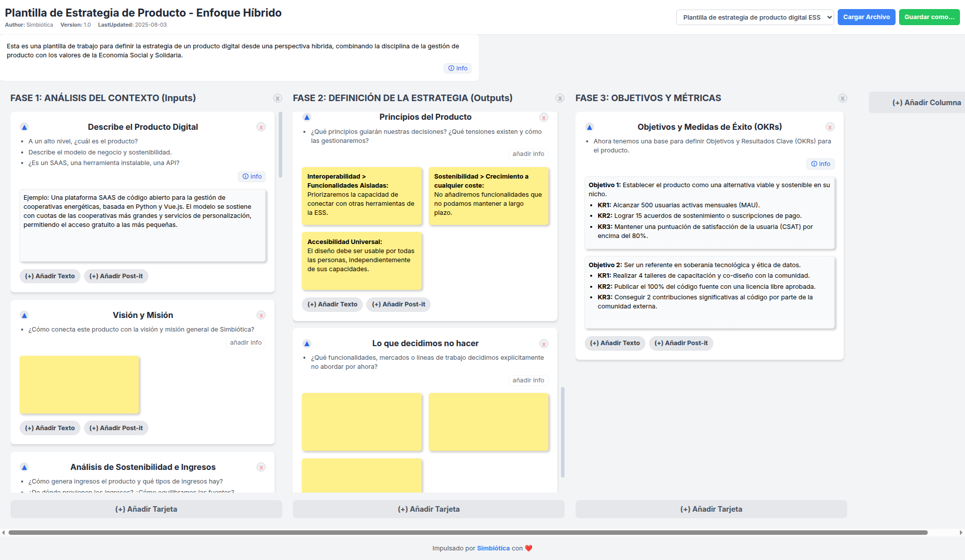The width and height of the screenshot is (965, 560).
Task: Open info under the template description
Action: click(x=457, y=68)
